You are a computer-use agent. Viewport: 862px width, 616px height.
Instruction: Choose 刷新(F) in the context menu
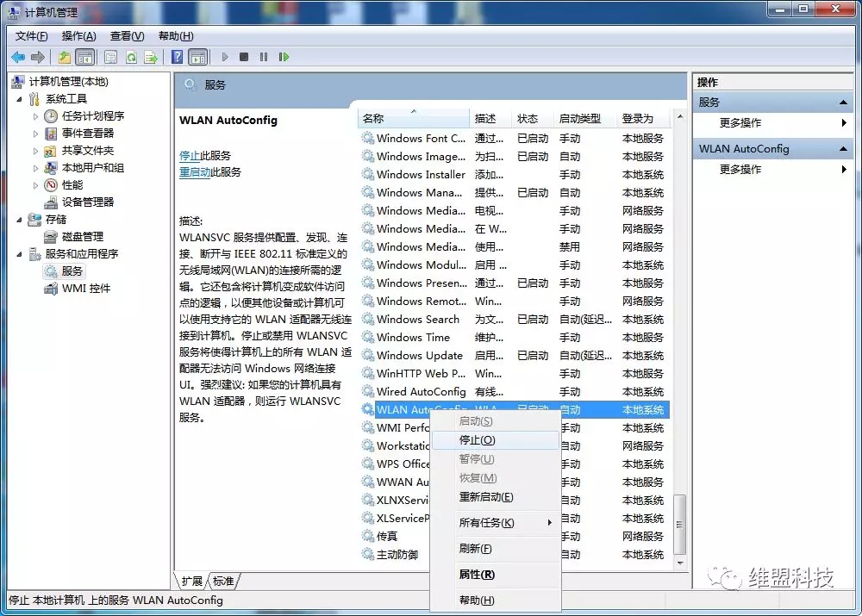pos(496,549)
